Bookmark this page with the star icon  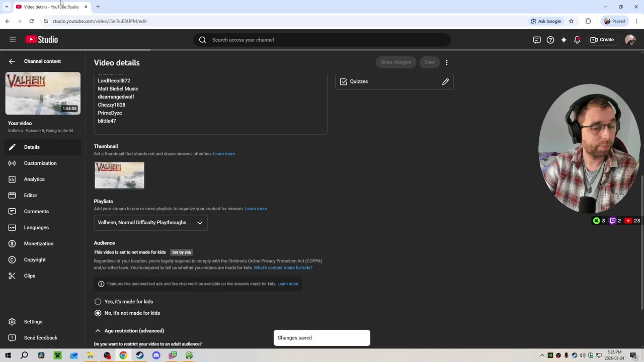571,21
